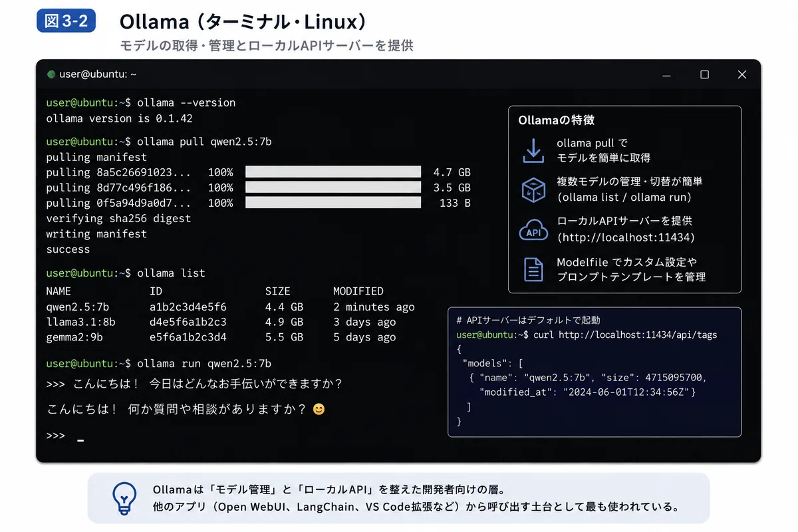The height and width of the screenshot is (532, 798).
Task: Click the terminal cursor after the >>> prompt
Action: [80, 440]
